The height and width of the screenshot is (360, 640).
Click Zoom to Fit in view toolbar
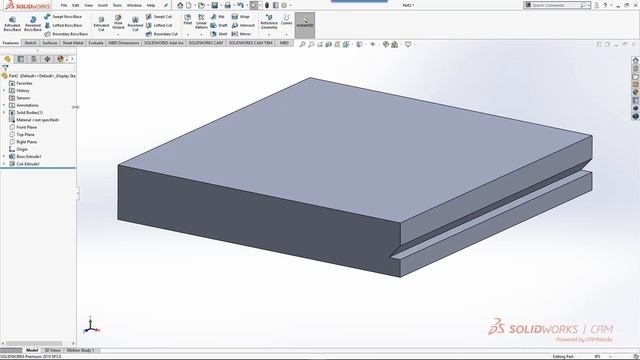(x=302, y=44)
